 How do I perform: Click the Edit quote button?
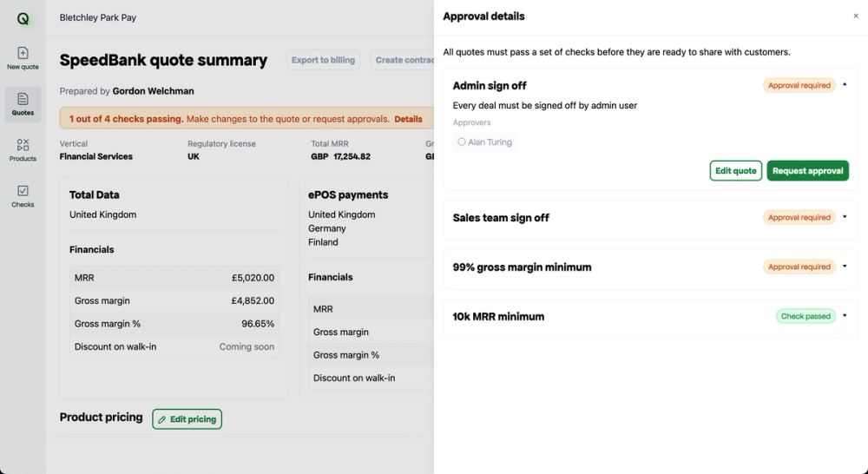[735, 171]
